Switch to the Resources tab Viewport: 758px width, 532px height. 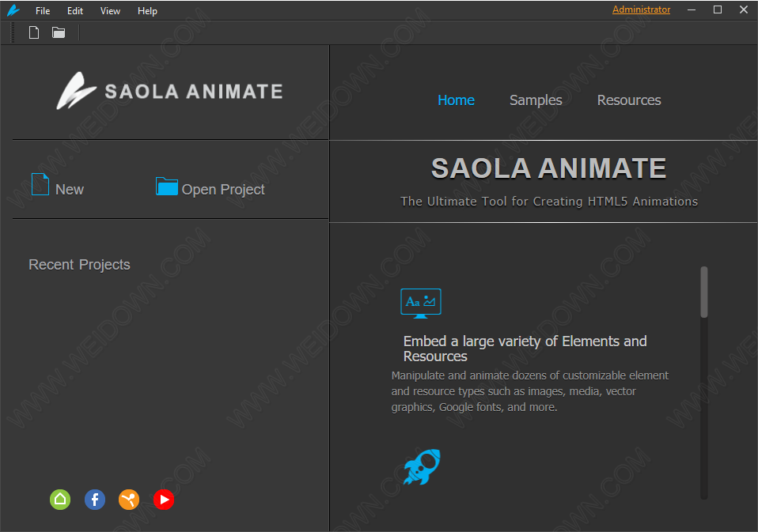pos(629,100)
